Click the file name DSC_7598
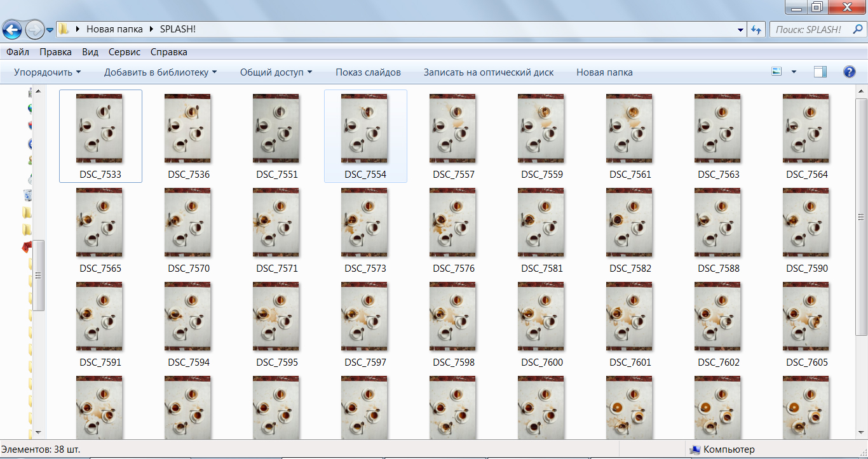 click(454, 363)
